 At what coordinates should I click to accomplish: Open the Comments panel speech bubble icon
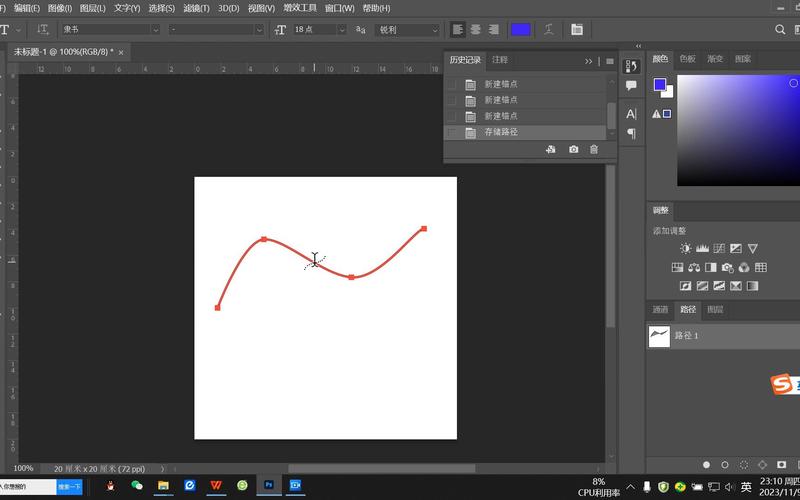631,87
